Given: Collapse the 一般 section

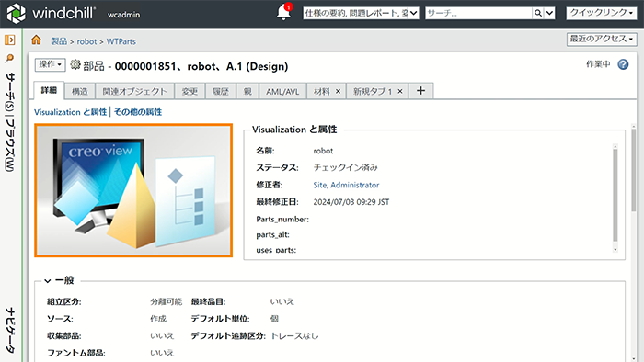Looking at the screenshot, I should click(48, 281).
